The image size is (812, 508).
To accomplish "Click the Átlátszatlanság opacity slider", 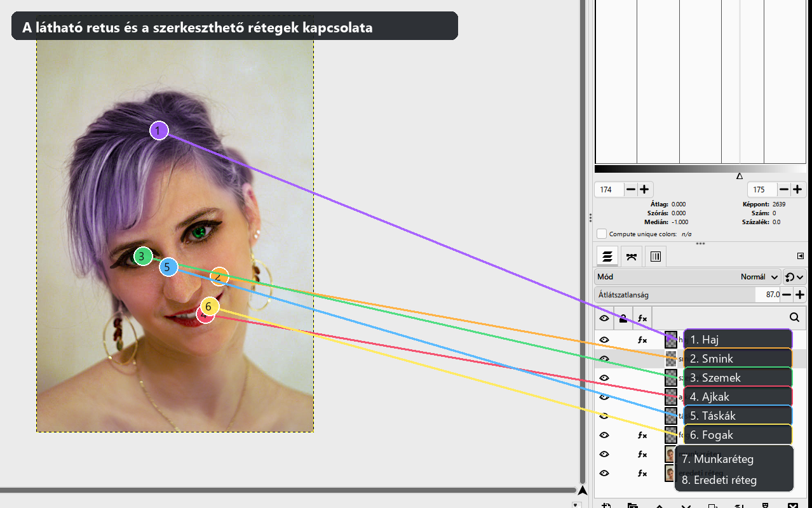I will 688,295.
